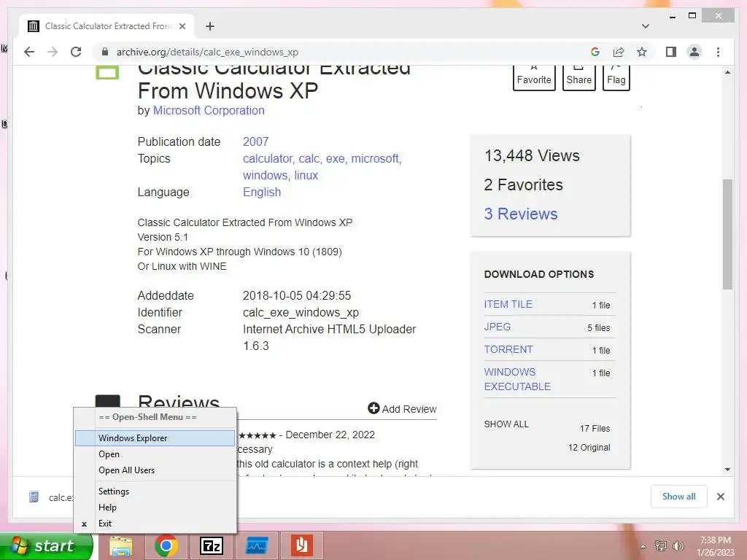Show hidden system tray icons
This screenshot has height=560, width=747.
pyautogui.click(x=643, y=546)
